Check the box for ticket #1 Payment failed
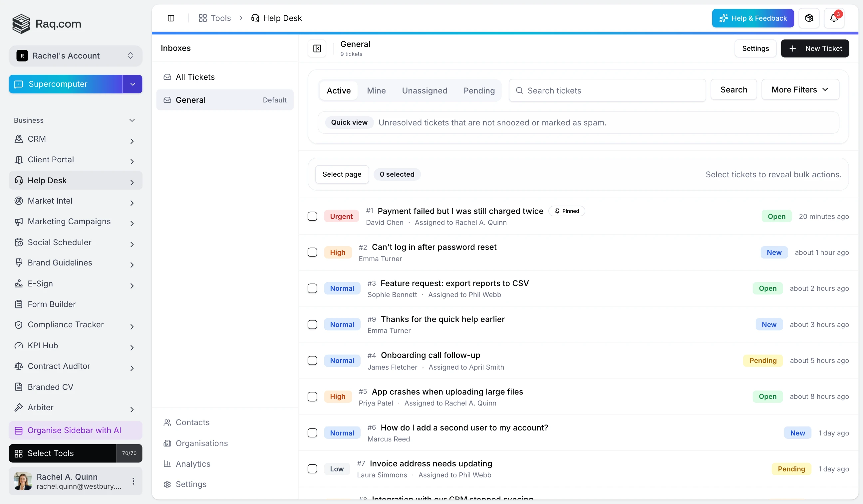The image size is (863, 504). click(312, 216)
